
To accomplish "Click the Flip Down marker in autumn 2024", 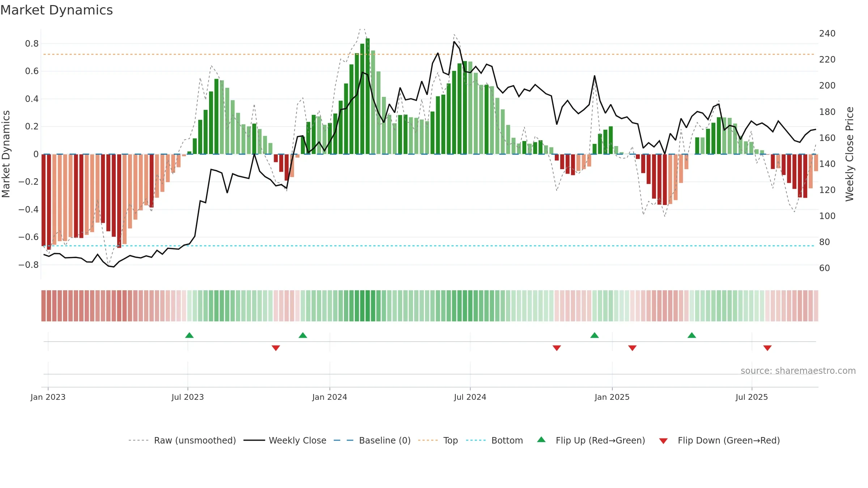I will tap(557, 348).
